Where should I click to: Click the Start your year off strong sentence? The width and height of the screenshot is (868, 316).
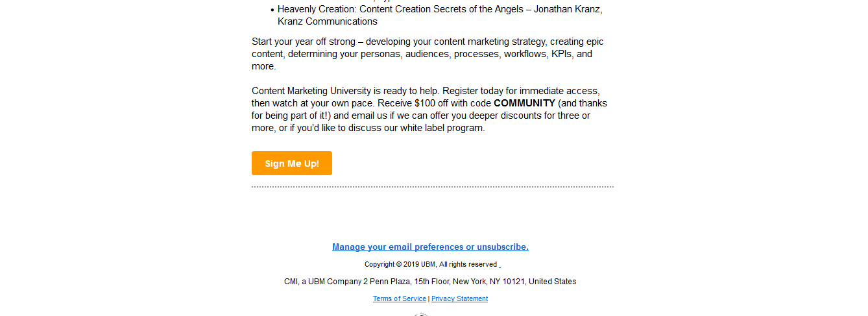(x=428, y=54)
